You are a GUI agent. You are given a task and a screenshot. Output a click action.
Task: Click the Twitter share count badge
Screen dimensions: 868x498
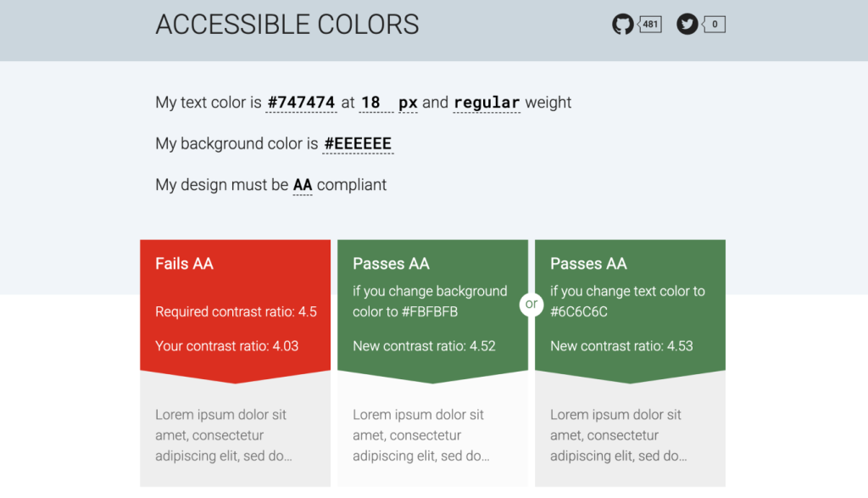point(714,25)
